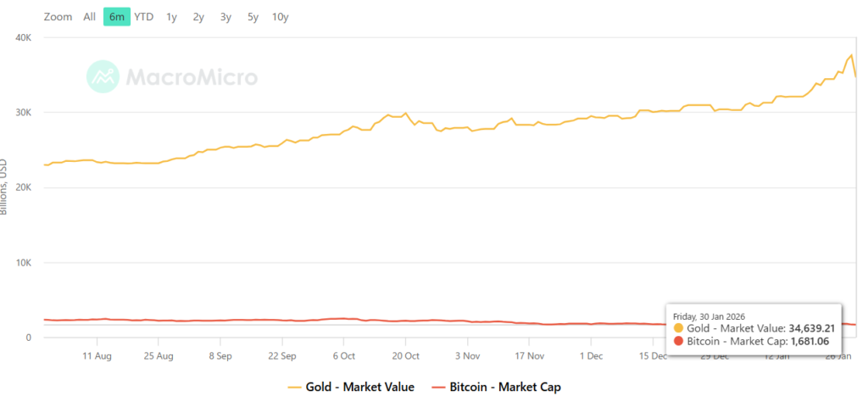Viewport: 868px width, 402px height.
Task: Click the 6 Oct label on the x-axis
Action: tap(344, 356)
